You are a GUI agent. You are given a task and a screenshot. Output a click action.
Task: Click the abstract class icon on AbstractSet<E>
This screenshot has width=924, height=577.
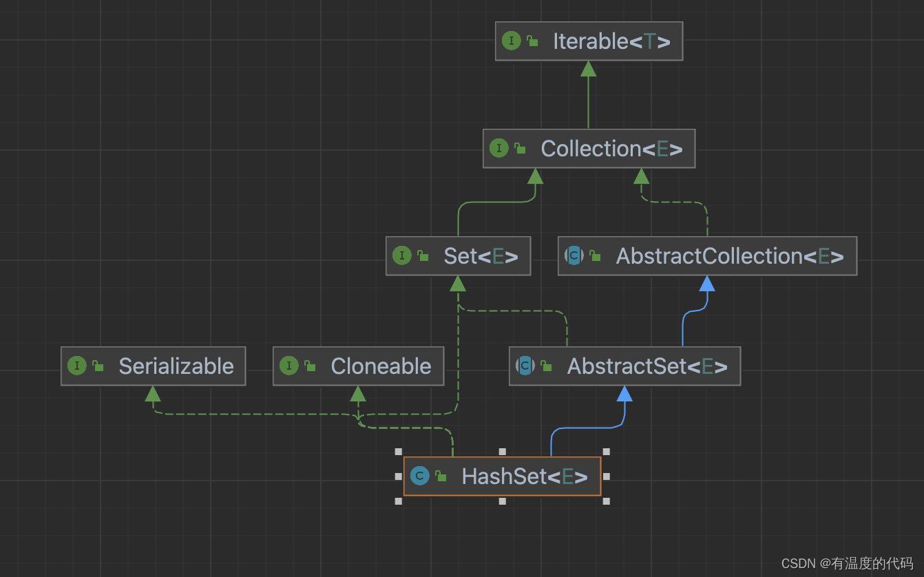coord(525,366)
